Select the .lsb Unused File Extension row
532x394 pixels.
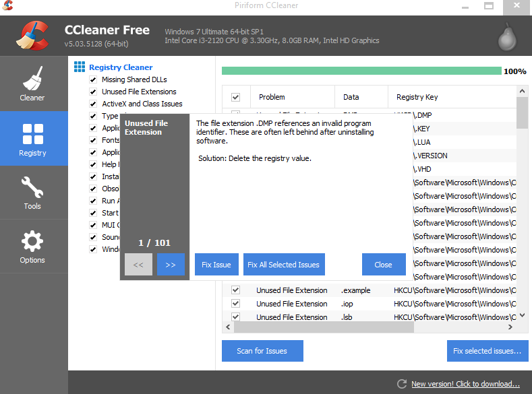(x=369, y=317)
